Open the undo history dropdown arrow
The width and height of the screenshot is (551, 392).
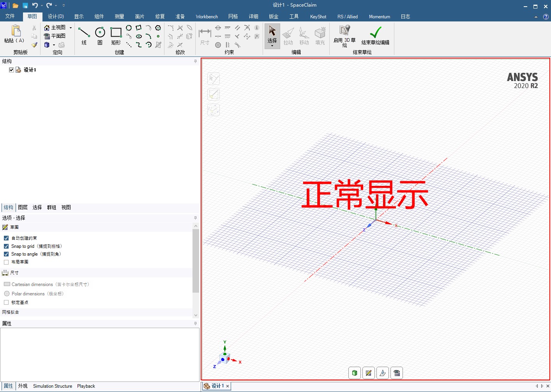42,5
